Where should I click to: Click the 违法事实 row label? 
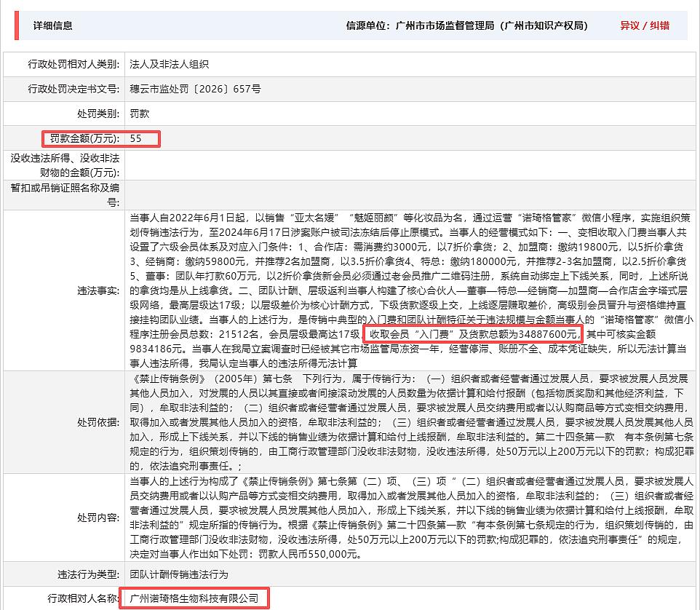point(98,290)
